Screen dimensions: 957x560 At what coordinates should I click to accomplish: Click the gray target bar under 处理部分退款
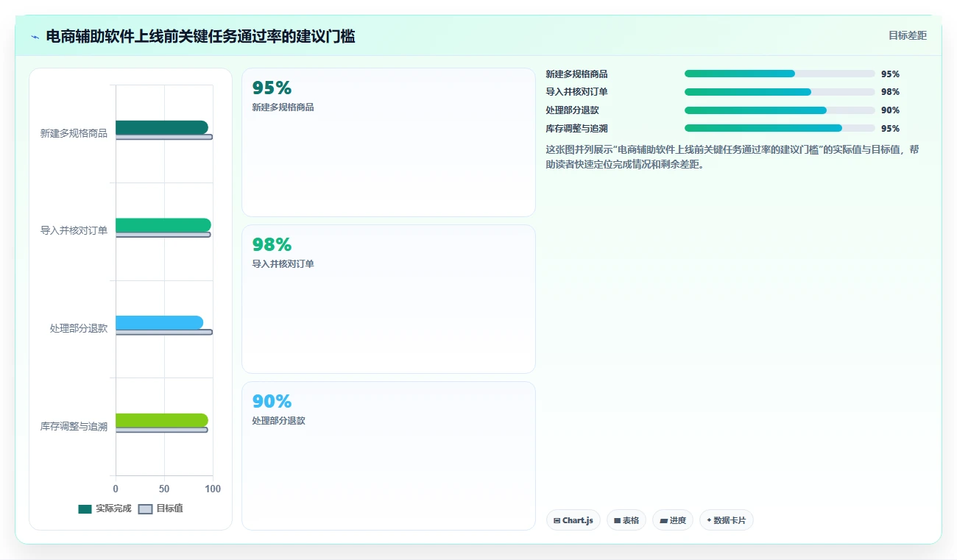(x=164, y=332)
